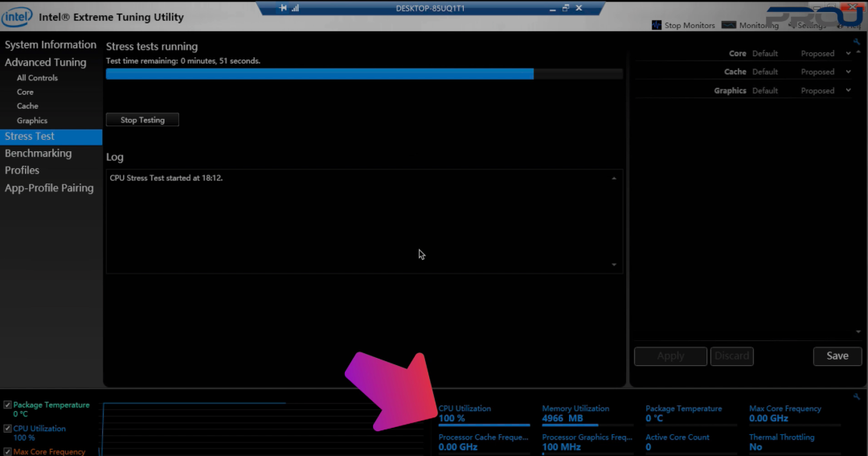Toggle CPU Utilization graph checkbox
868x456 pixels.
[x=8, y=429]
